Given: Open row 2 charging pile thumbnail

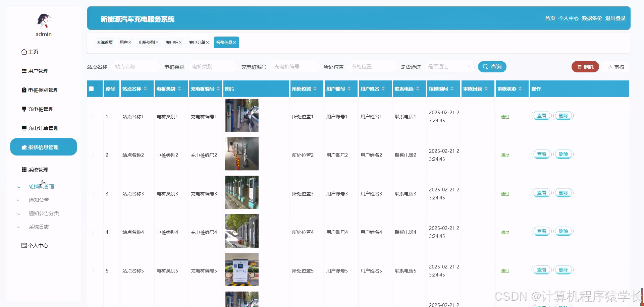Looking at the screenshot, I should [242, 154].
